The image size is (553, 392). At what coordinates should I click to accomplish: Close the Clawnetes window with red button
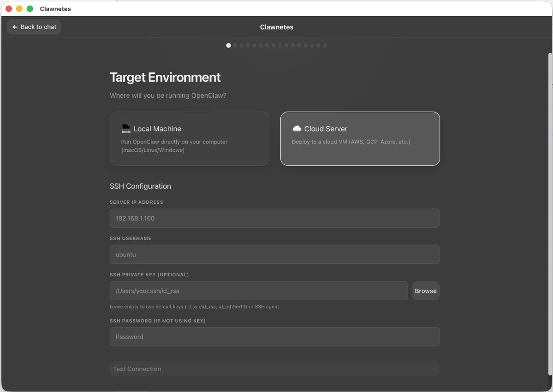coord(9,9)
